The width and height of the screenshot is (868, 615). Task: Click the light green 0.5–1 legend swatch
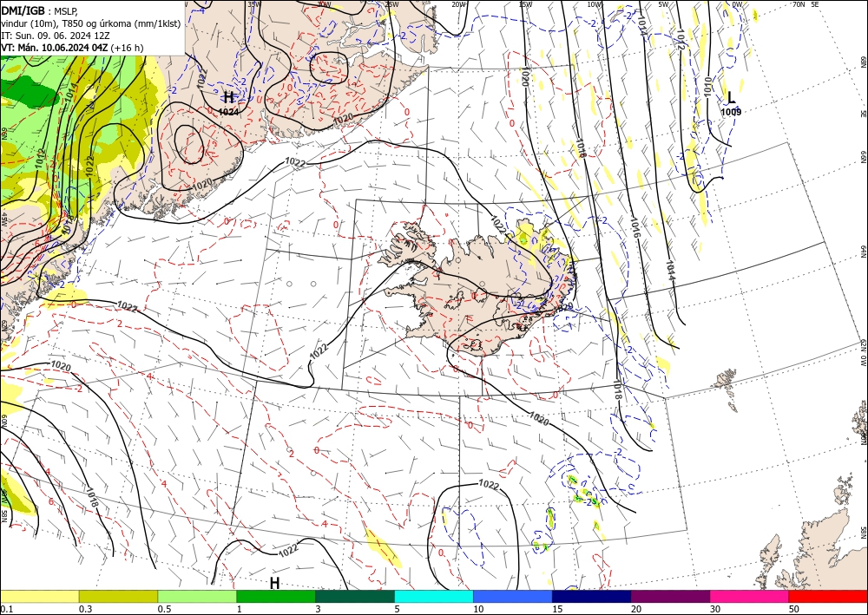coord(197,596)
